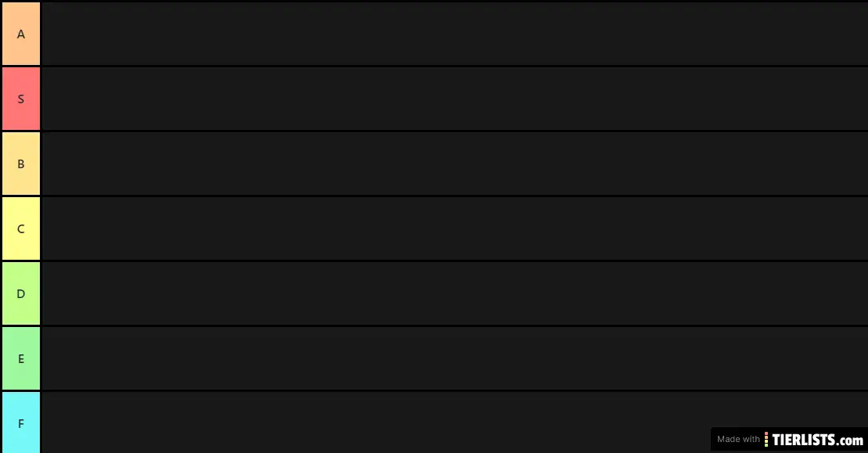The width and height of the screenshot is (868, 453).
Task: Click the 'Made with' watermark text
Action: pyautogui.click(x=738, y=439)
